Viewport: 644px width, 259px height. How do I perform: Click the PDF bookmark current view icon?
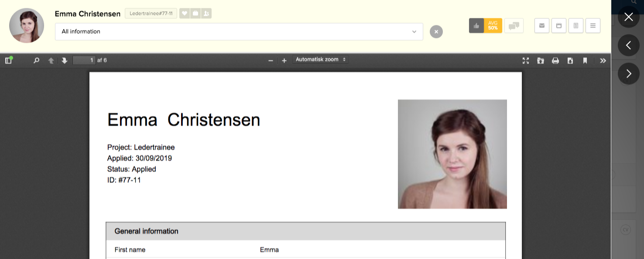coord(585,61)
